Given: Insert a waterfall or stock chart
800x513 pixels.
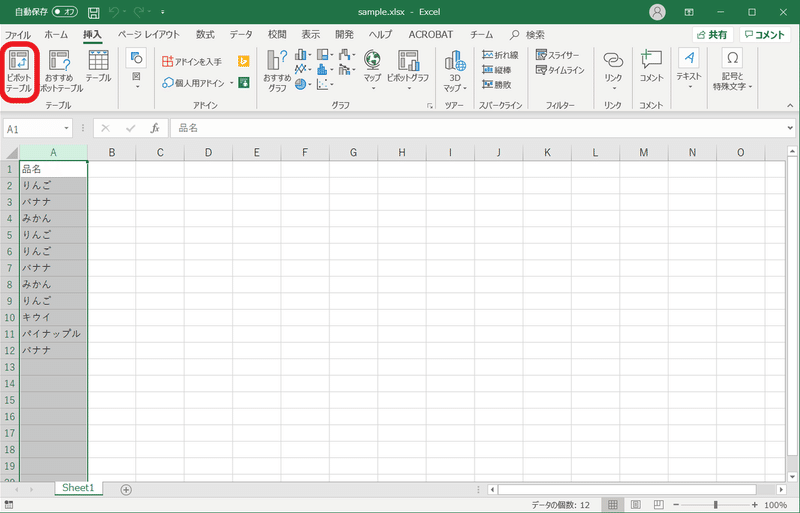Looking at the screenshot, I should [347, 54].
